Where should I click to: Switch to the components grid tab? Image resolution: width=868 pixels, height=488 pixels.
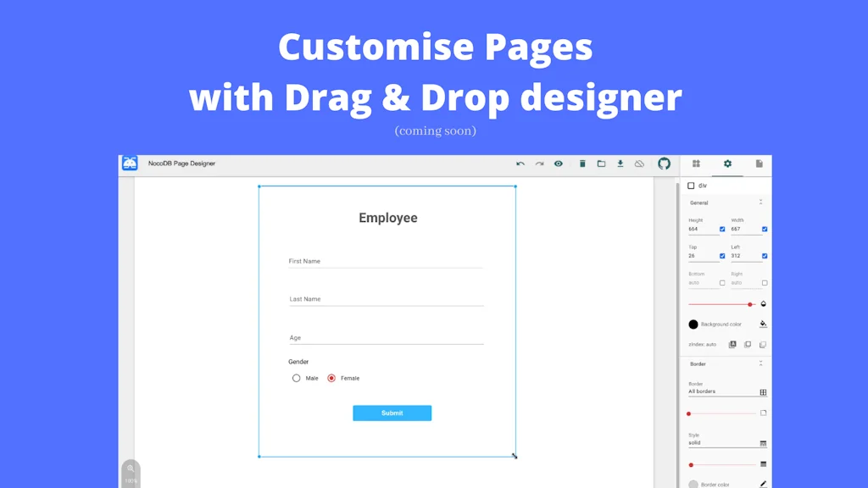tap(696, 164)
